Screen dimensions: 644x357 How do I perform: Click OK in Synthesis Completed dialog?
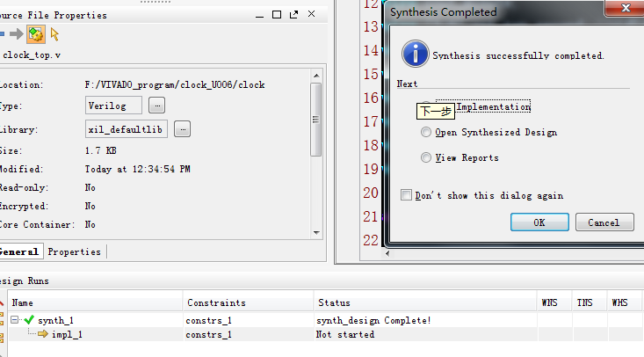coord(539,222)
